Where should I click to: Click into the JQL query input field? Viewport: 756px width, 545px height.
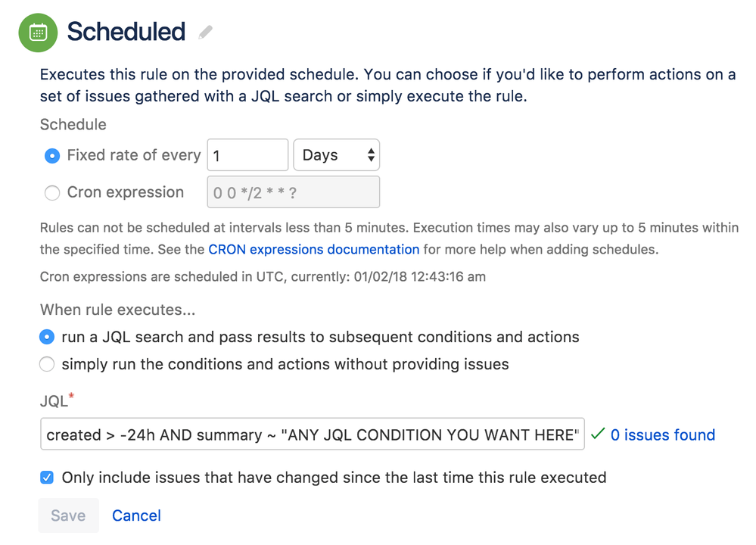coord(312,434)
